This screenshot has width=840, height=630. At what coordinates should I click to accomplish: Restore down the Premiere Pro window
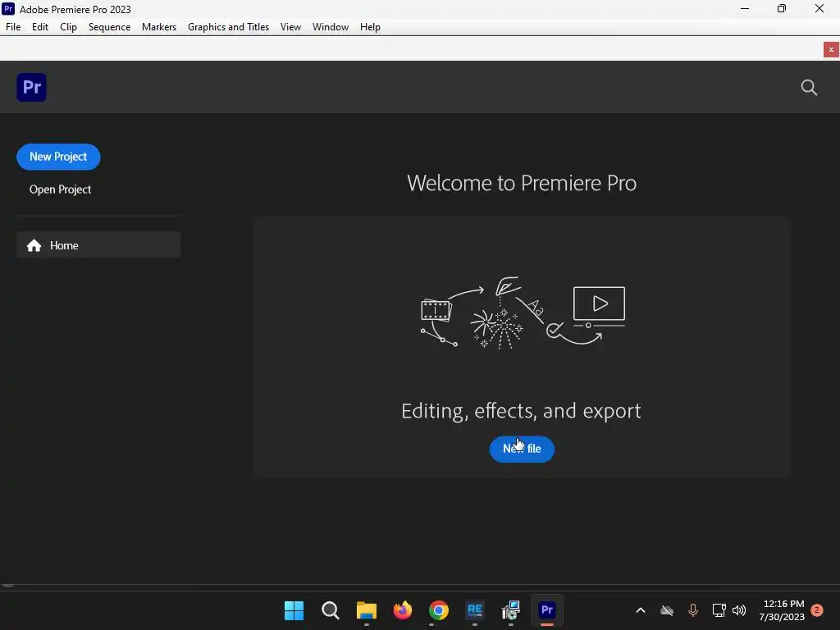782,8
